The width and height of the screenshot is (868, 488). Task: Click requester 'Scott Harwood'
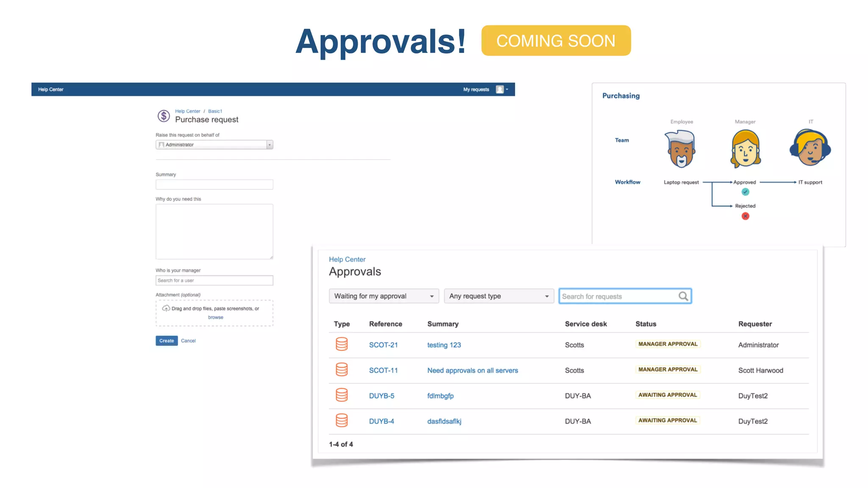coord(760,370)
